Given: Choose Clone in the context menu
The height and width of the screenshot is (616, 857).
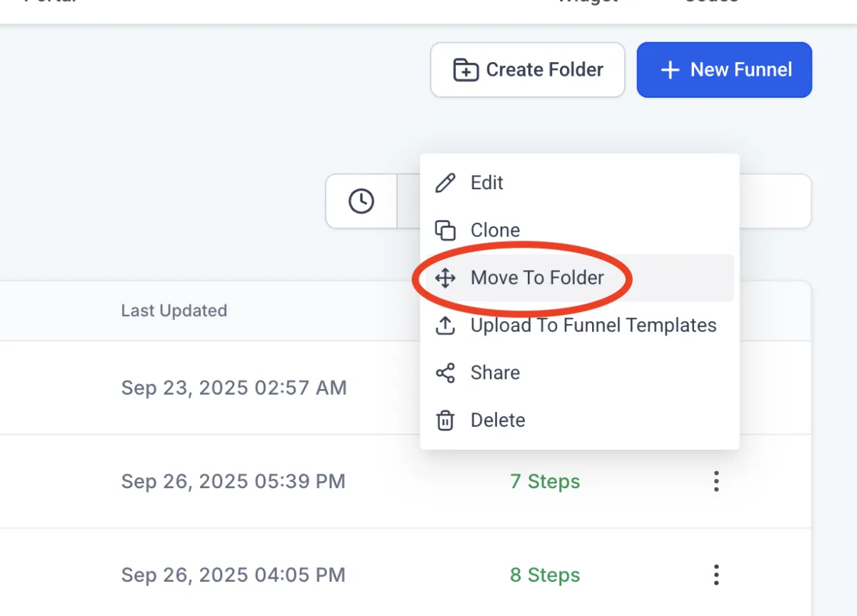Looking at the screenshot, I should tap(495, 231).
